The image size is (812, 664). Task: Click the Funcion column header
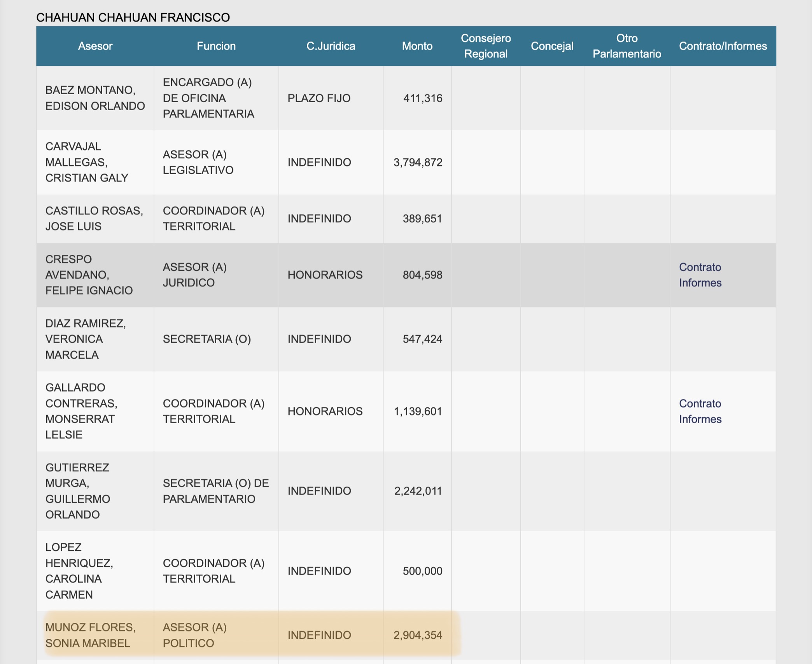click(216, 46)
